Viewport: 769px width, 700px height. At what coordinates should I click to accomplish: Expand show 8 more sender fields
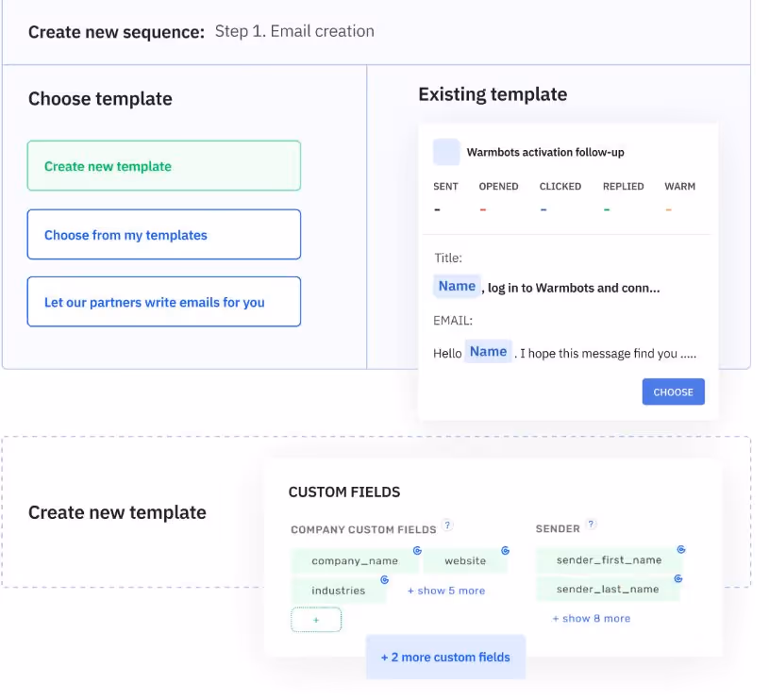591,618
